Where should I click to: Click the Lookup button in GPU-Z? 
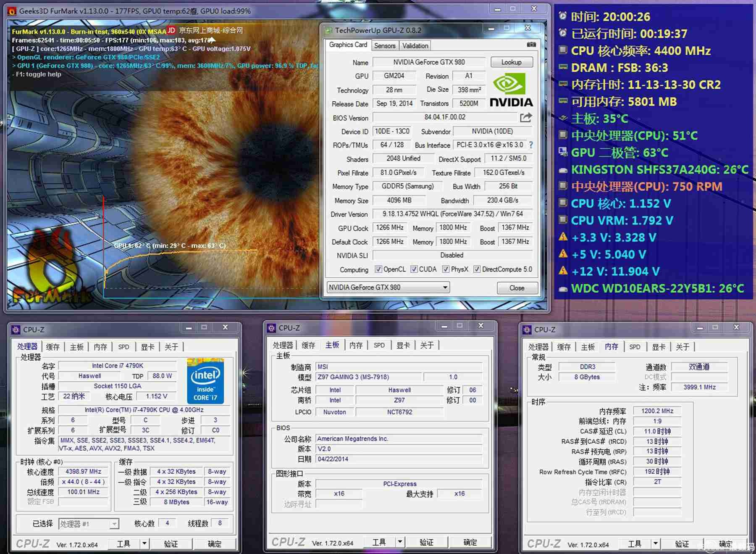pos(512,62)
